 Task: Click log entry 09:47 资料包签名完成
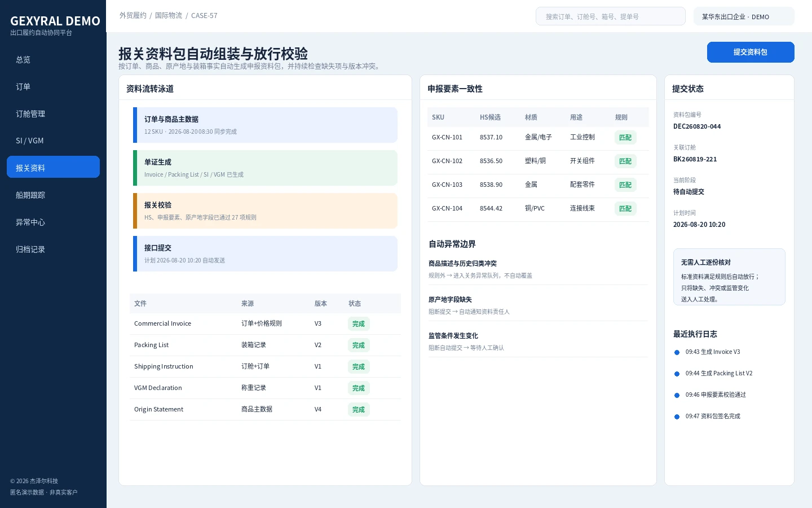(713, 416)
